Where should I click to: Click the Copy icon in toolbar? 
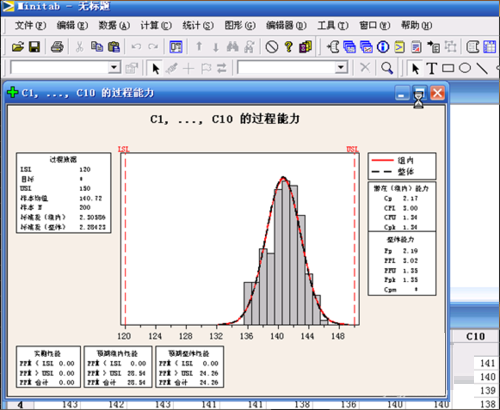coord(97,47)
